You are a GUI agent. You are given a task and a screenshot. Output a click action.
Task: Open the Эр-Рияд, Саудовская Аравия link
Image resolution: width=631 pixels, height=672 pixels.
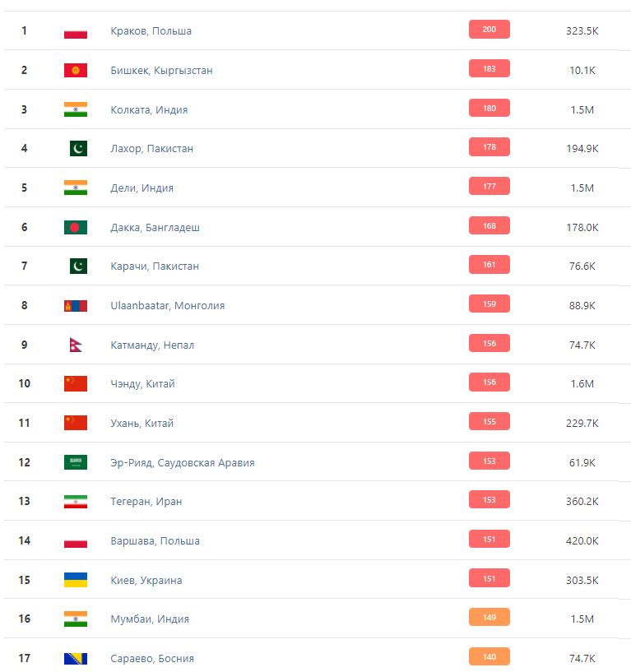182,462
